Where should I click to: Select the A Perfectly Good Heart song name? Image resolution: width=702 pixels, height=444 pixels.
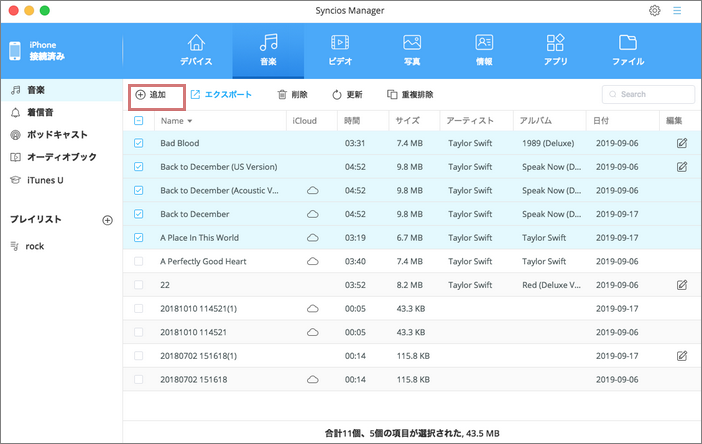click(203, 261)
